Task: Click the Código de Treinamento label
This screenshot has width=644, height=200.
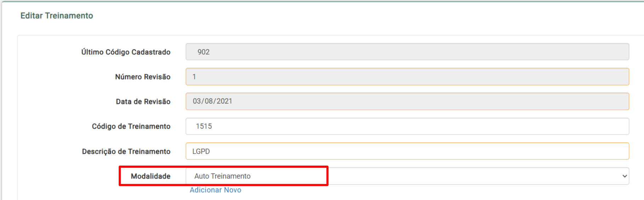Action: pos(131,126)
